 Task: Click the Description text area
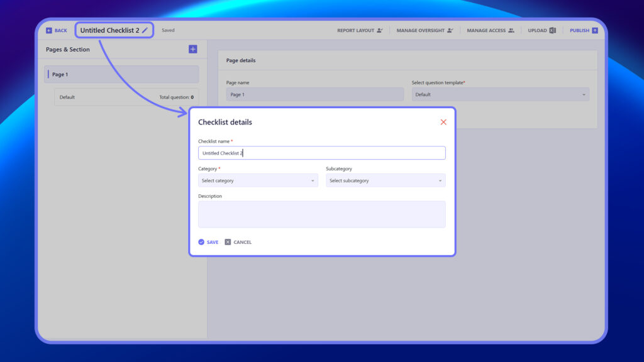[x=321, y=214]
